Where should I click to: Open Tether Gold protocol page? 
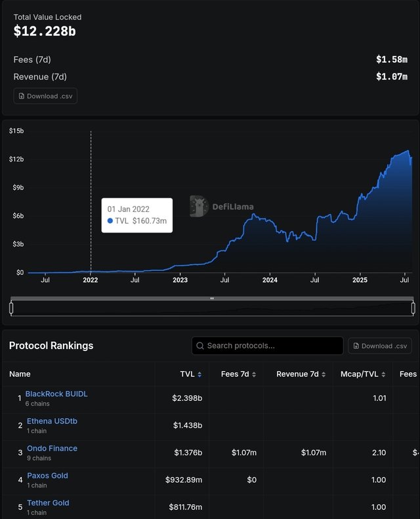tap(49, 503)
